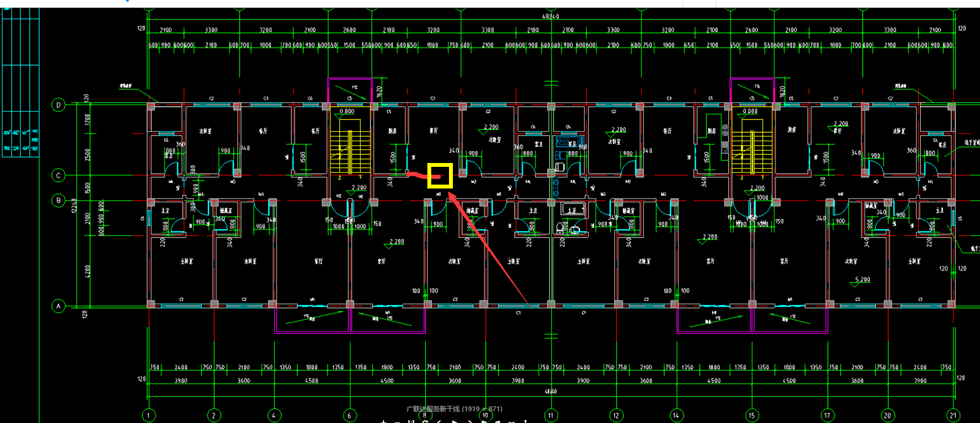Screen dimensions: 980x423
Task: Click grid axis bubble 6 at bottom
Action: tap(349, 415)
